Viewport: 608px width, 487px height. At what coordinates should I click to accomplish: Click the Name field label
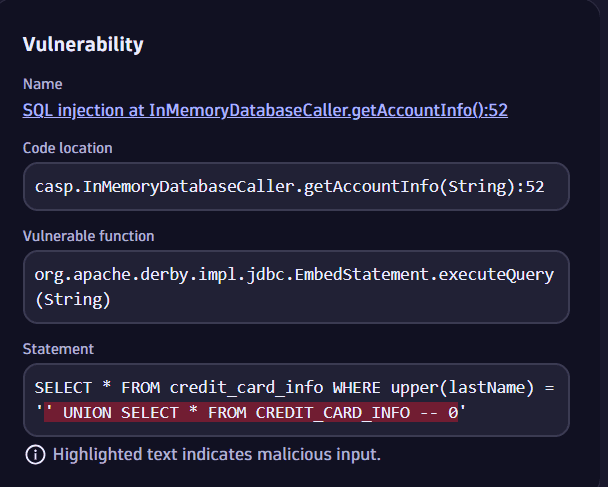coord(42,84)
